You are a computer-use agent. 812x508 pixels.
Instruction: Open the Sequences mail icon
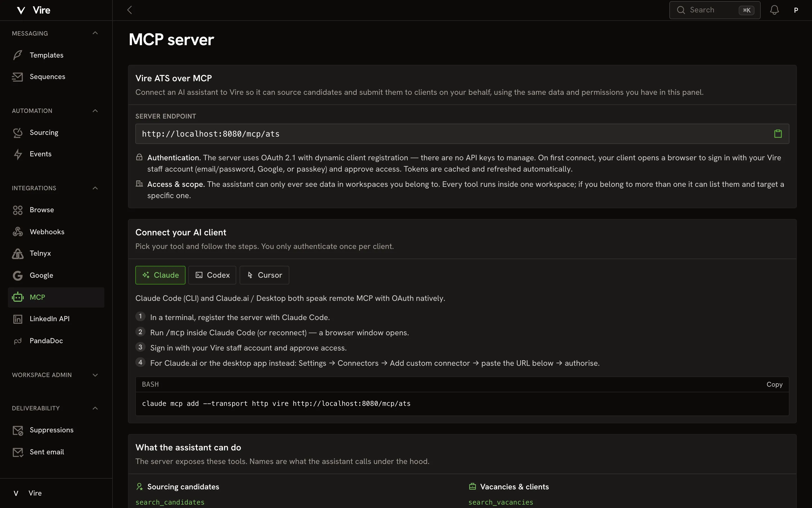point(17,77)
